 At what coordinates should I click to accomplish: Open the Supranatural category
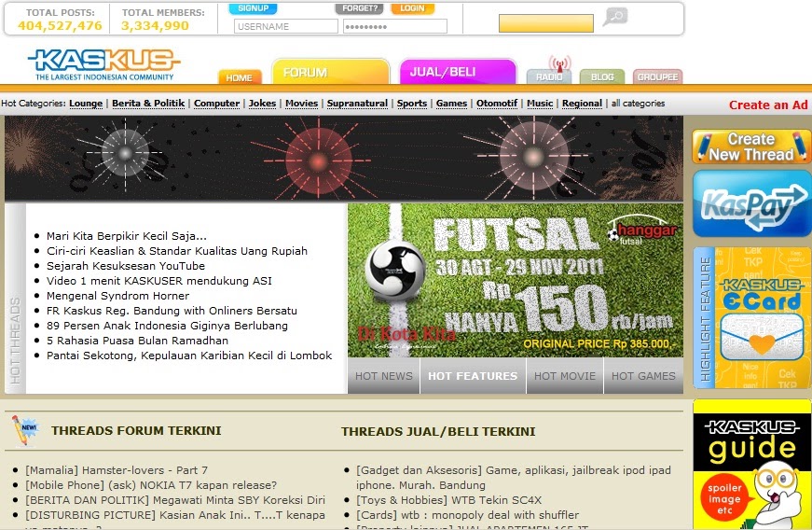click(x=357, y=104)
